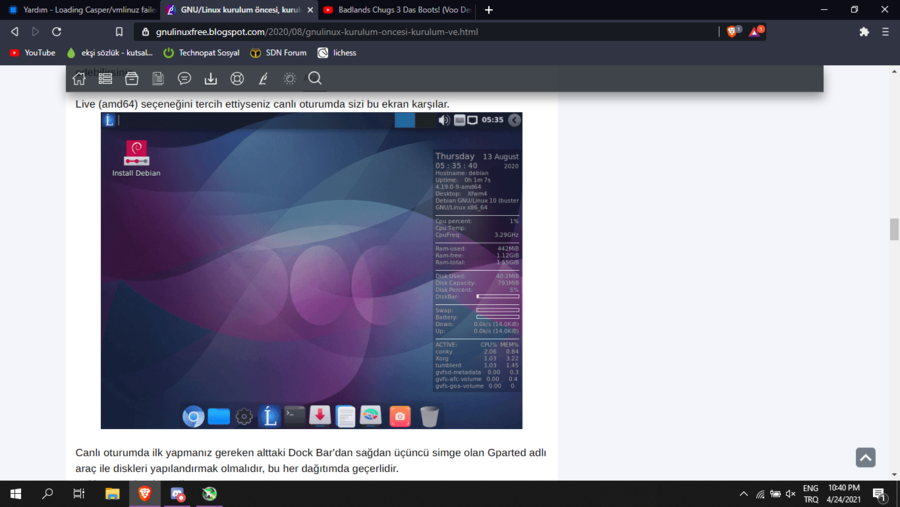Click Brave browser taskbar icon
This screenshot has height=507, width=900.
[145, 494]
